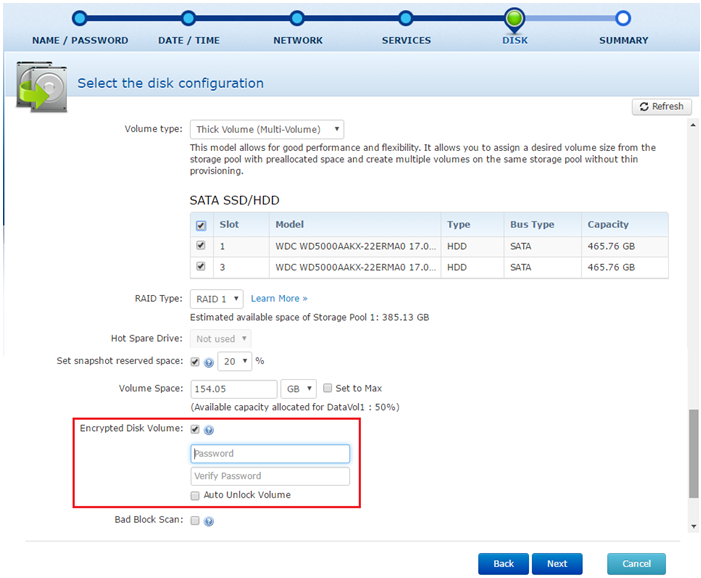The height and width of the screenshot is (578, 701).
Task: Click the Capacity column header
Action: [625, 224]
